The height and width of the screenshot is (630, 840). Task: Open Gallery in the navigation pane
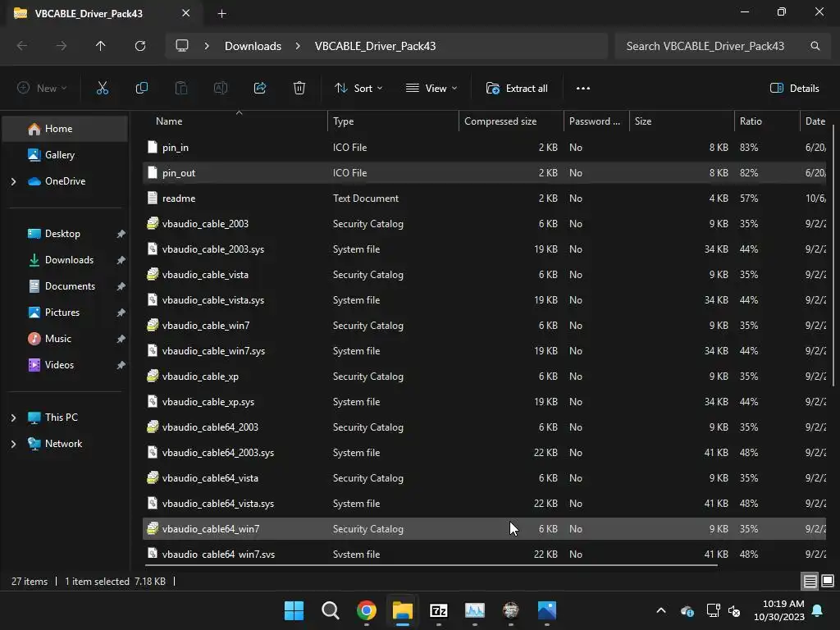(66, 155)
